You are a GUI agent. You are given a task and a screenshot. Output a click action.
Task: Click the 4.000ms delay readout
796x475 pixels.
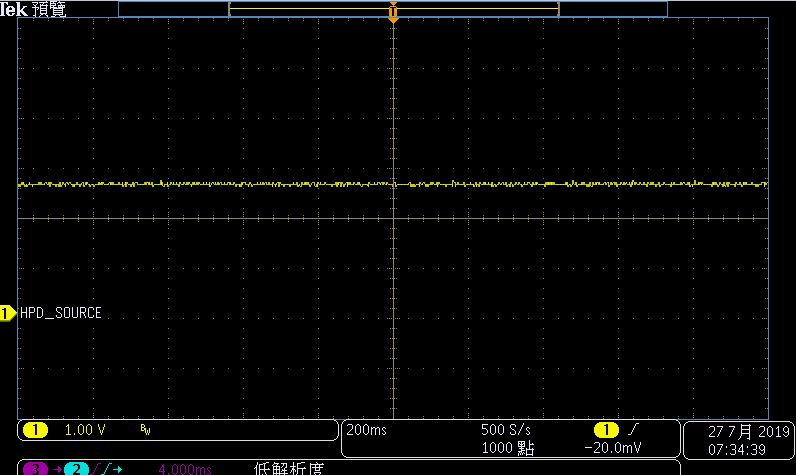(x=185, y=469)
